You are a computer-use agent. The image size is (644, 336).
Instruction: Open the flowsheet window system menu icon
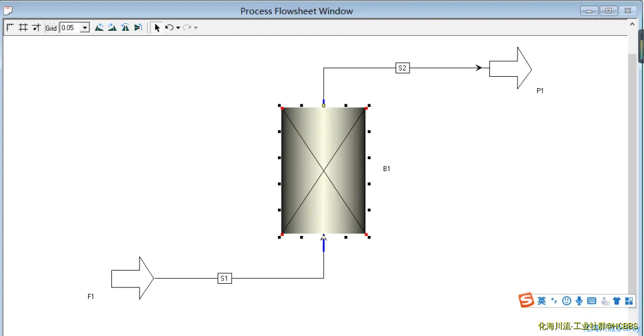click(x=8, y=11)
